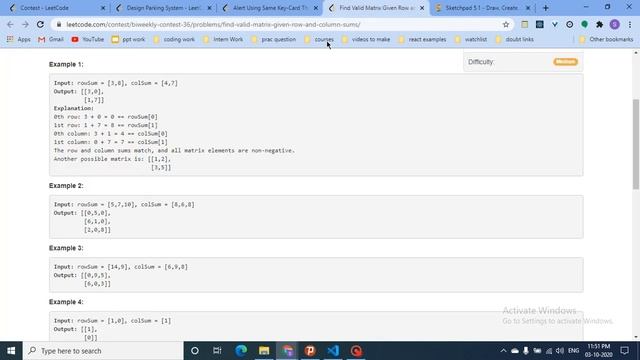Click the green round extension icon
640x360 pixels.
click(x=584, y=24)
